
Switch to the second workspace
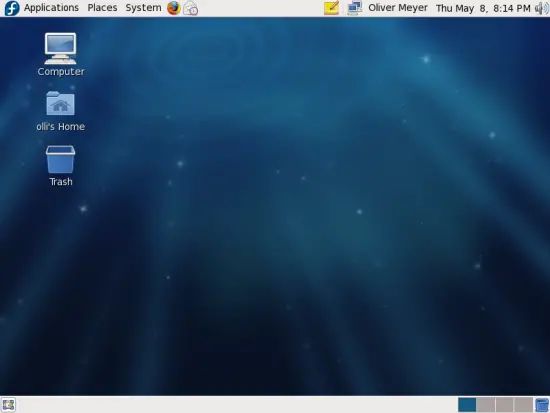tap(486, 405)
